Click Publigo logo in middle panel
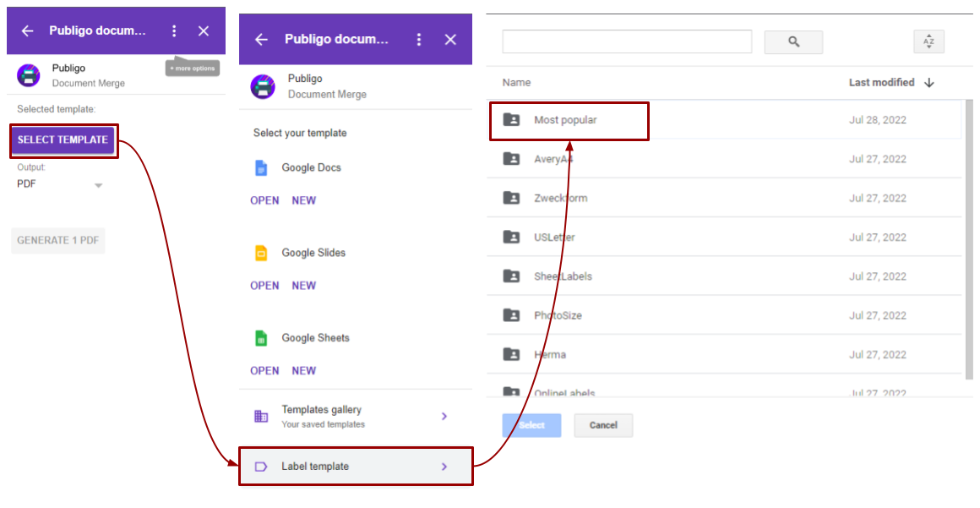Screen dimensions: 980x508 tap(263, 86)
